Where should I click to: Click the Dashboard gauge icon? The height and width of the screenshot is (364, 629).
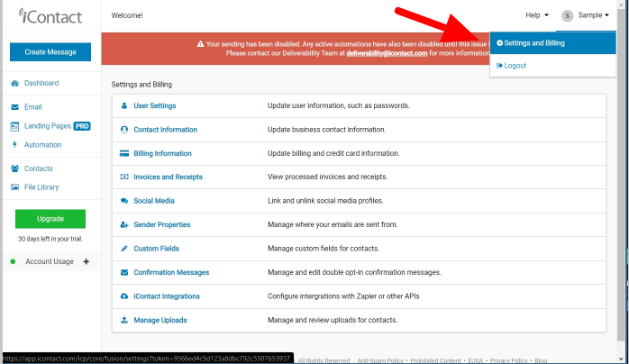tap(14, 84)
